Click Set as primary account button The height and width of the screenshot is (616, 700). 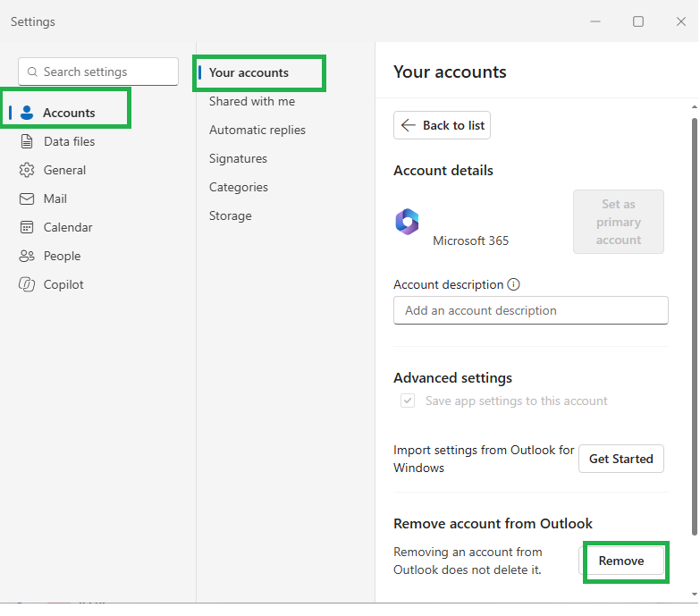click(x=619, y=222)
